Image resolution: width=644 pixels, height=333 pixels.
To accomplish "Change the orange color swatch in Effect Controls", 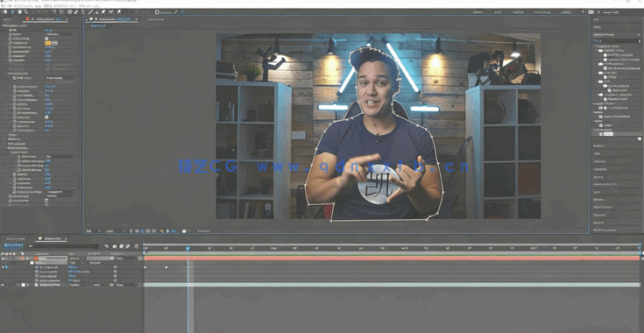I will pyautogui.click(x=47, y=43).
